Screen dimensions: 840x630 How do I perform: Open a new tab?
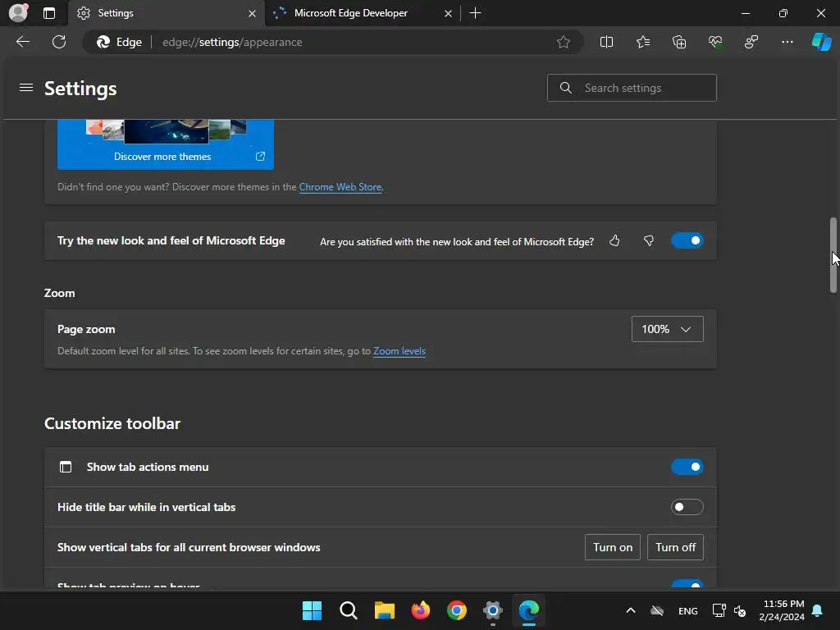475,13
